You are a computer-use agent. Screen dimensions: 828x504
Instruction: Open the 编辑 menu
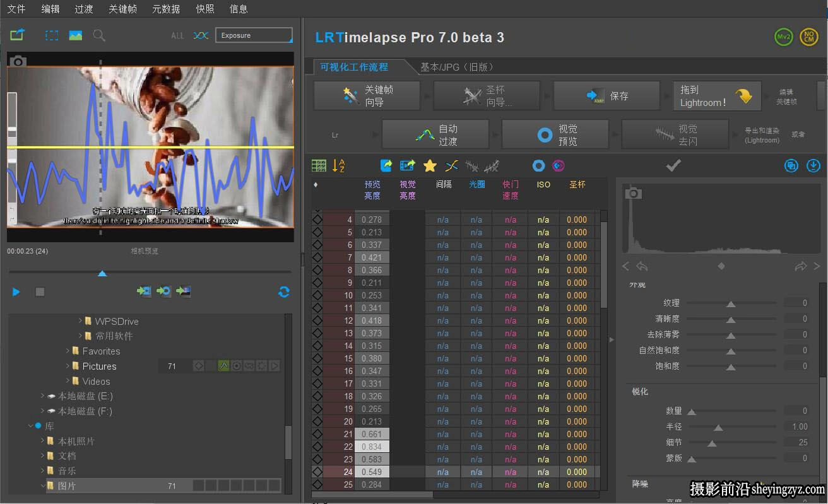[50, 9]
